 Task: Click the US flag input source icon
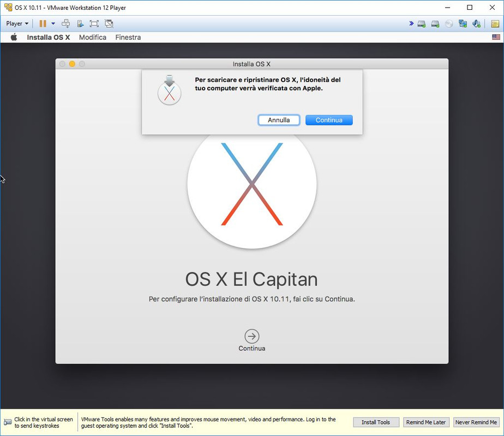point(496,37)
